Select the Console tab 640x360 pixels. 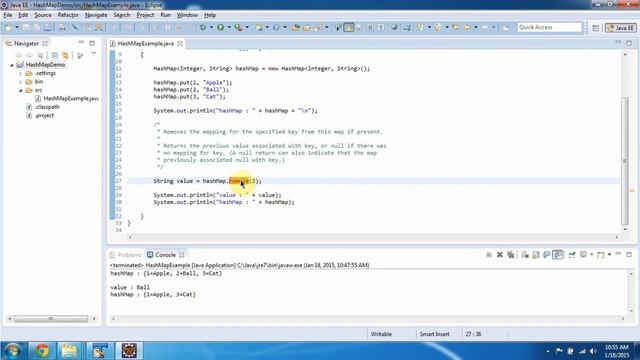click(165, 255)
